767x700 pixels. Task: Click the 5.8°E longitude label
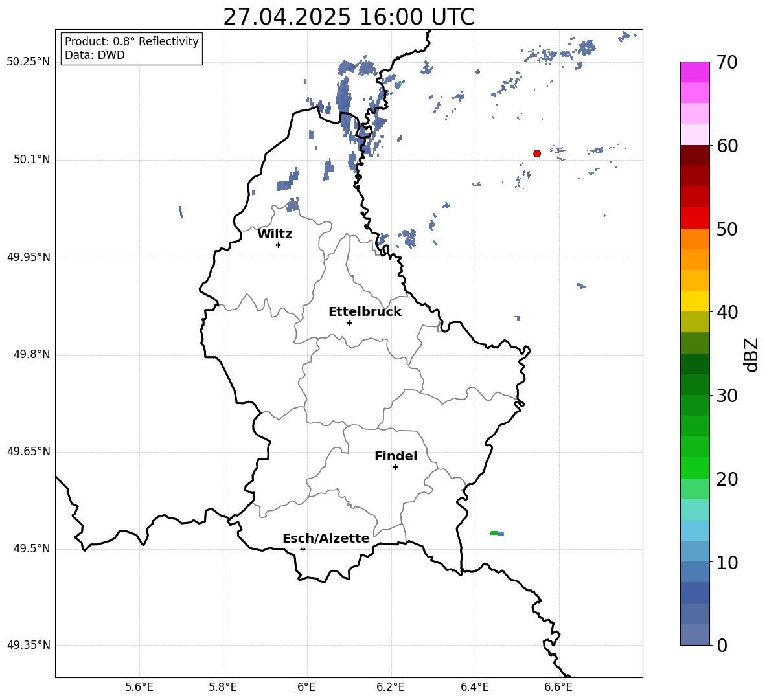[x=223, y=687]
